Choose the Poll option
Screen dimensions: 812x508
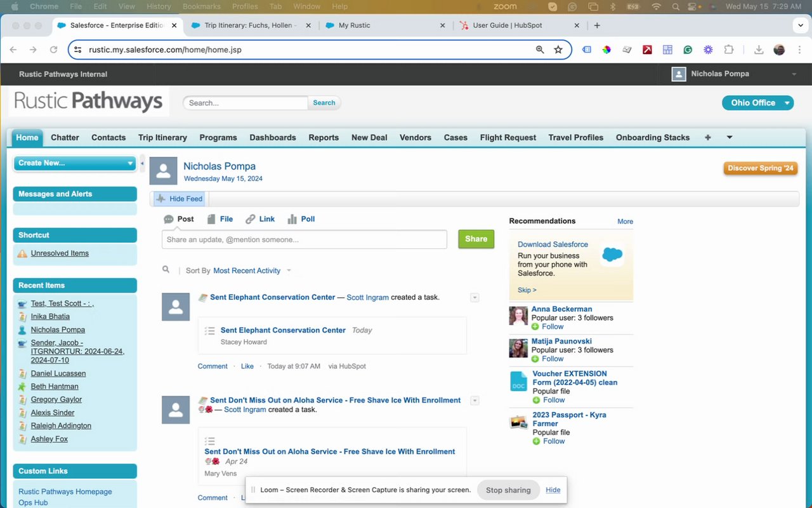pyautogui.click(x=301, y=219)
